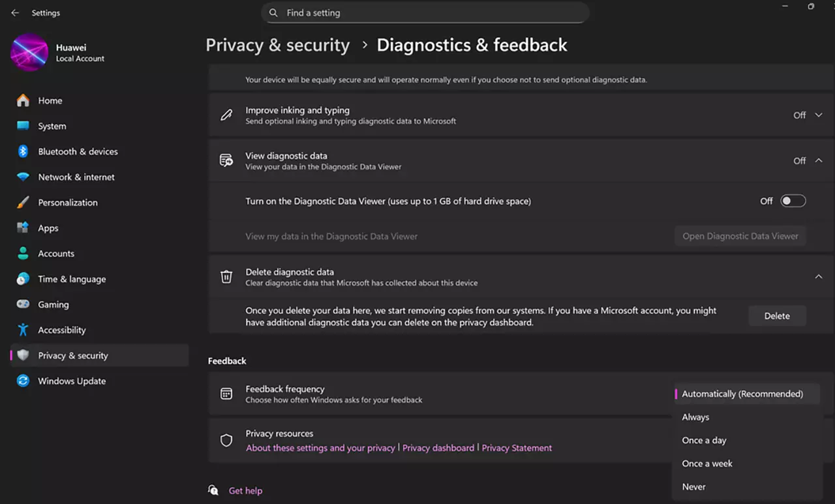Click the Personalization paintbrush icon
Viewport: 835px width, 504px height.
23,202
